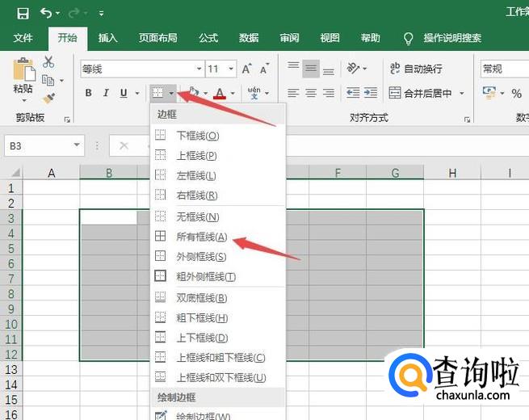The image size is (529, 420).
Task: Click the Align Right icon
Action: [328, 93]
